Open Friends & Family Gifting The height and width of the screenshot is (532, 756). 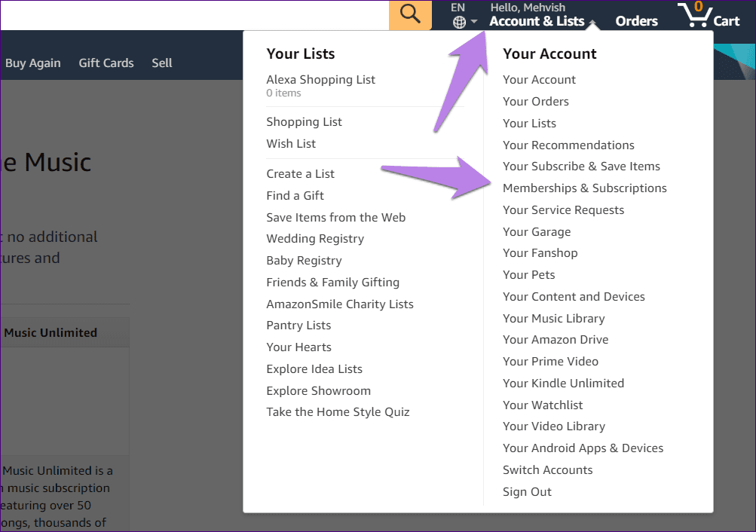click(x=333, y=283)
